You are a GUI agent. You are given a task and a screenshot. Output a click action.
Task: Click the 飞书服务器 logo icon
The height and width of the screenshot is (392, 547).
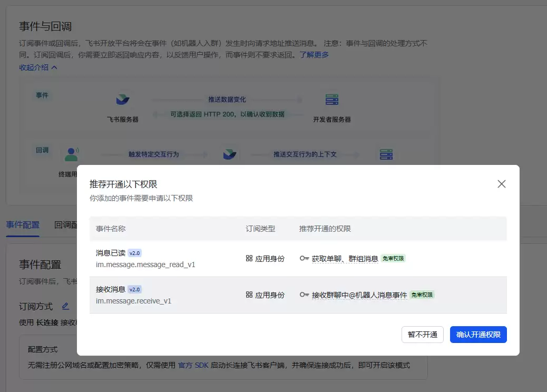122,100
